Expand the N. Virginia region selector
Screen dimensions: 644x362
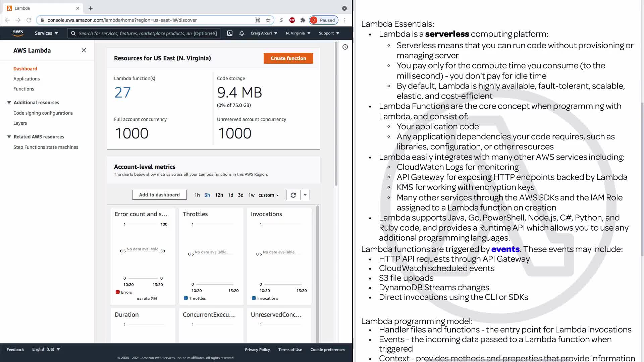[x=298, y=33]
